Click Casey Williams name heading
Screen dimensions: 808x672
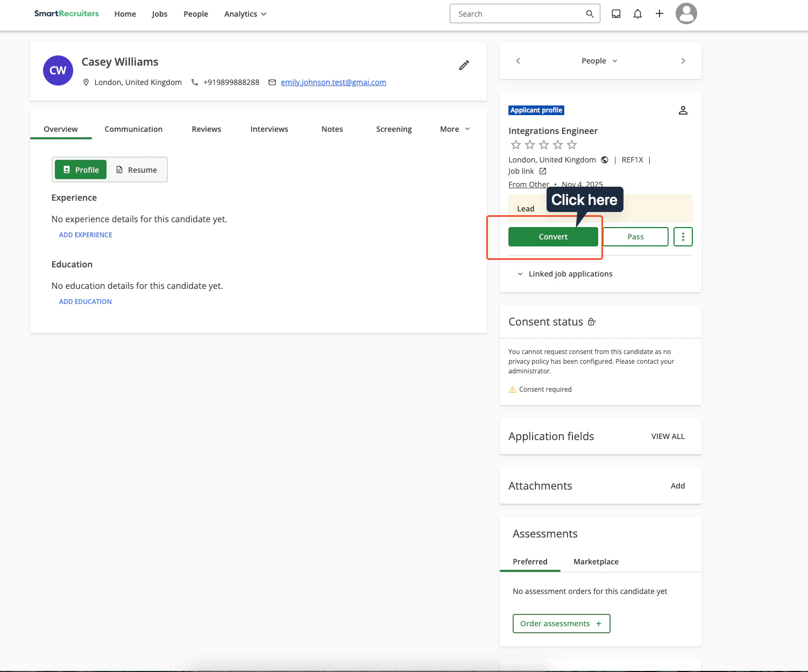click(120, 62)
